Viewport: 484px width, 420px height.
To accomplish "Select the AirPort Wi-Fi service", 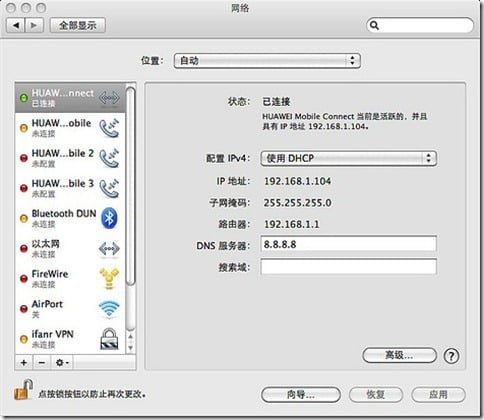I will 70,308.
